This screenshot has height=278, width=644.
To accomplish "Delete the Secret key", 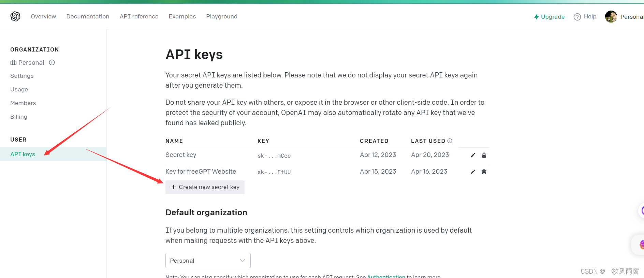I will pyautogui.click(x=484, y=155).
